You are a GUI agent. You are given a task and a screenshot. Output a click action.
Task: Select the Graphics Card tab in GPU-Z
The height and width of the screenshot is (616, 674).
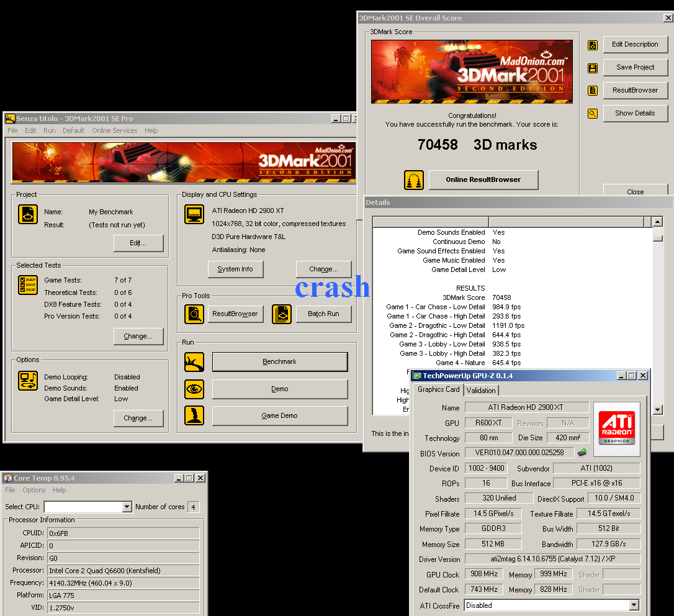(438, 389)
